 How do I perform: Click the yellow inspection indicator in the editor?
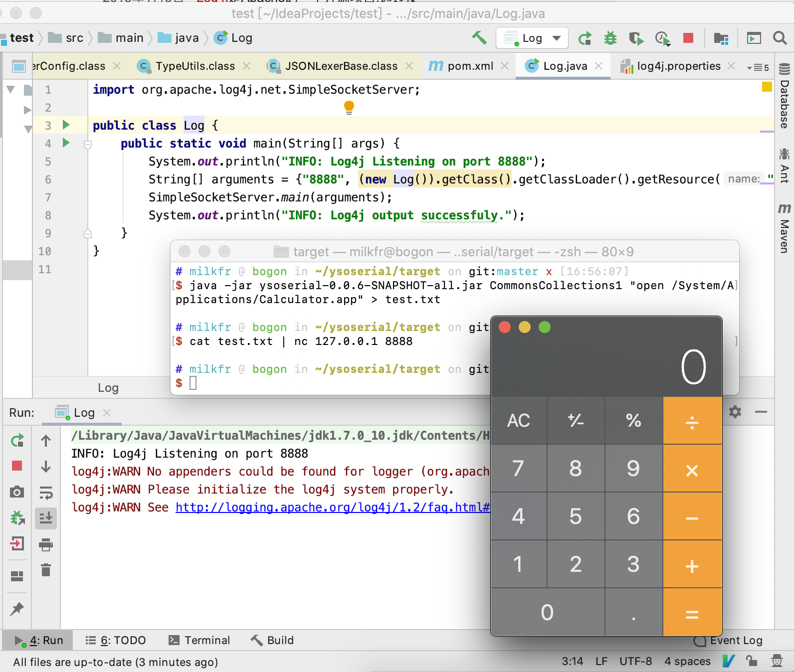pyautogui.click(x=767, y=87)
